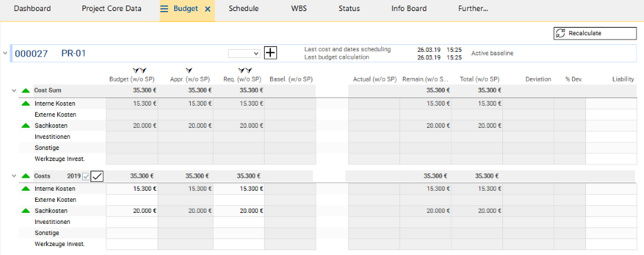
Task: Select Sonstige row under Costs 2019
Action: [47, 233]
